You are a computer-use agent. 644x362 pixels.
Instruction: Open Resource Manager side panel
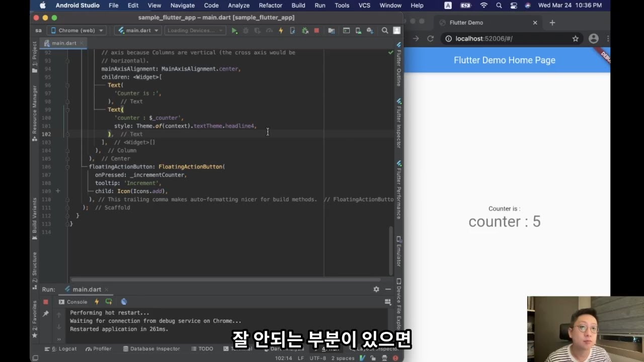pos(35,113)
